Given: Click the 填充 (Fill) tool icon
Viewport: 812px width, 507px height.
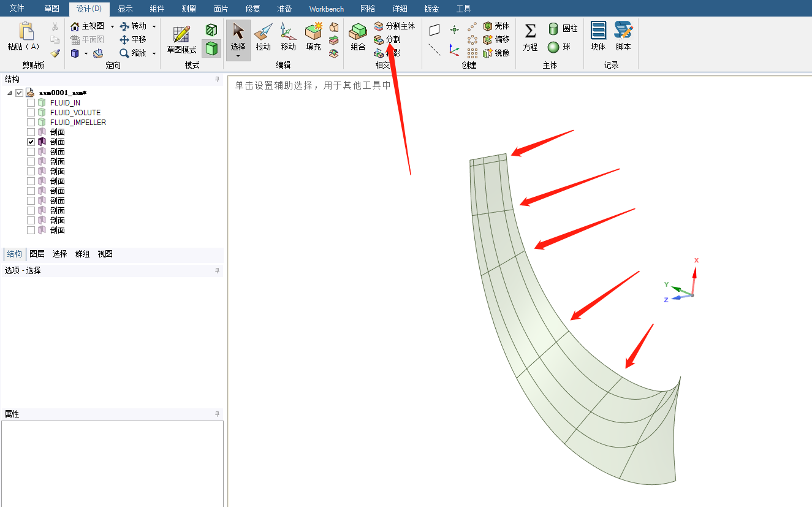Looking at the screenshot, I should (313, 37).
